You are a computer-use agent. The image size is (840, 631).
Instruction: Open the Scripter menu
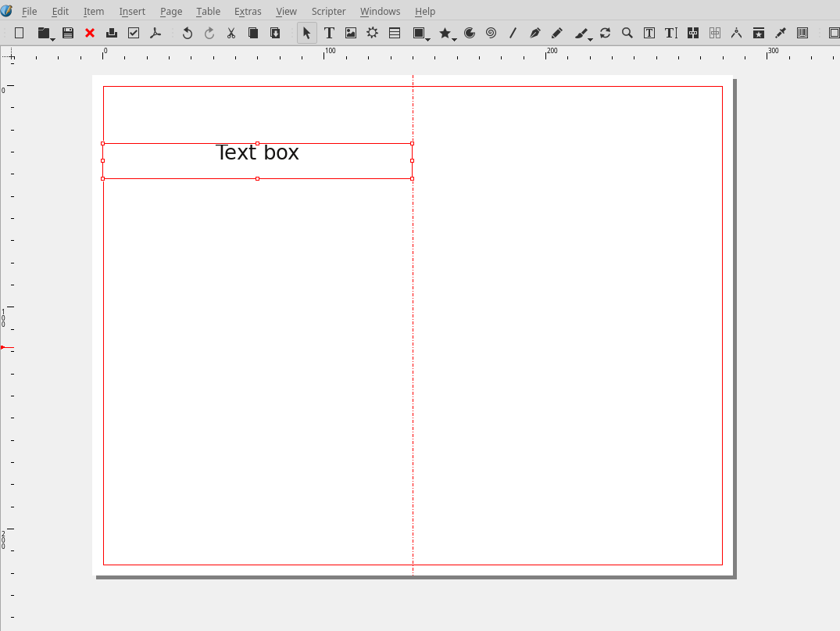[x=328, y=12]
